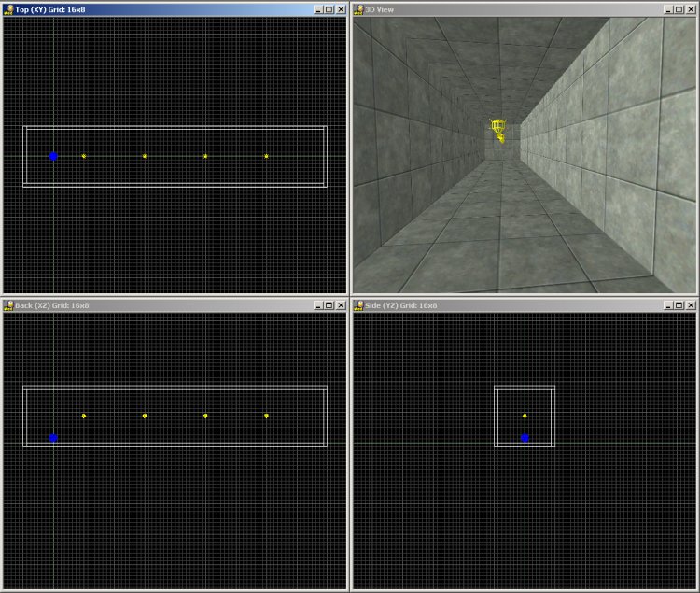Select the blue entity in the Back view
700x593 pixels.
click(53, 437)
